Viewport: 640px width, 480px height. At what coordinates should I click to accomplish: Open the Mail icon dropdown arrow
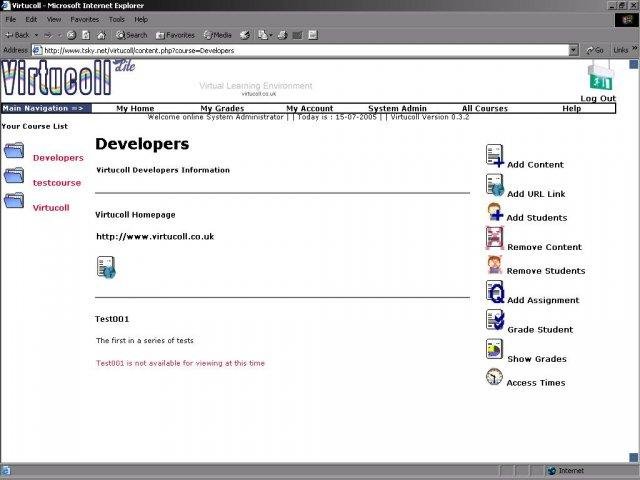[x=271, y=35]
